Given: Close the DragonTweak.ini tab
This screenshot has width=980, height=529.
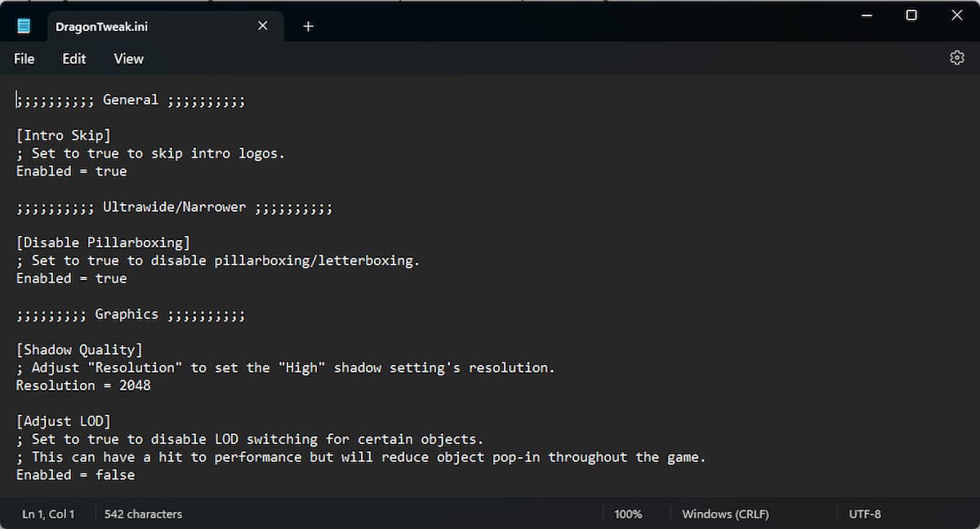Looking at the screenshot, I should tap(263, 26).
